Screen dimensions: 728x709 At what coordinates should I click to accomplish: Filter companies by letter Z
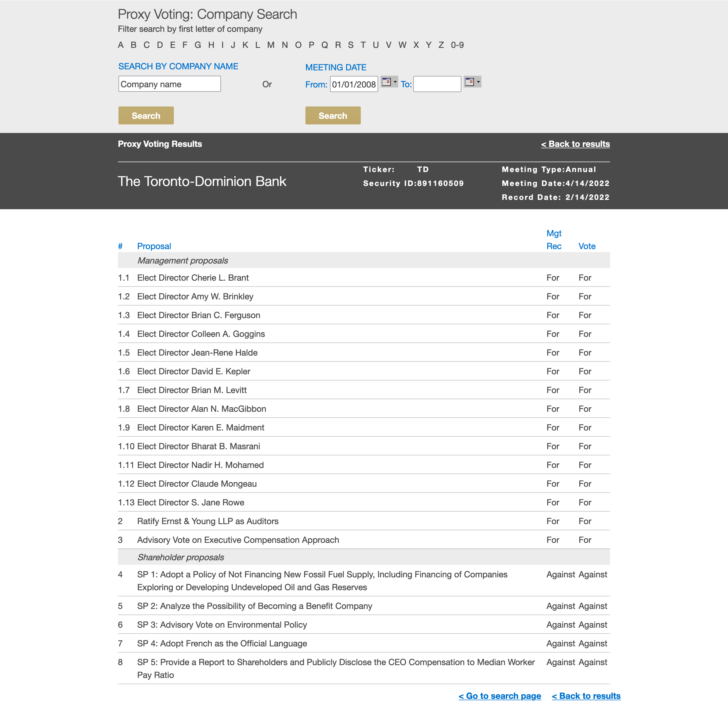[441, 45]
